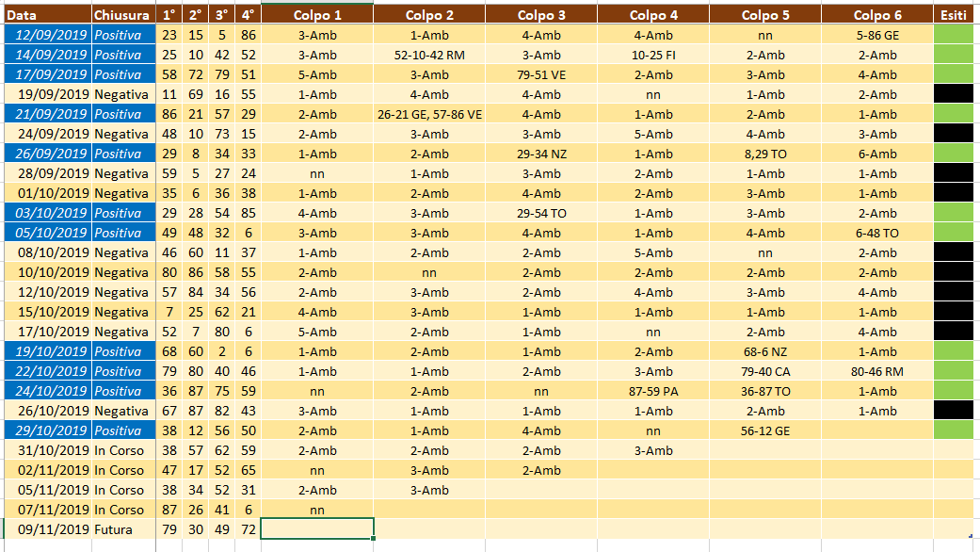This screenshot has width=980, height=552.
Task: Click the Esiti header cell
Action: point(954,15)
